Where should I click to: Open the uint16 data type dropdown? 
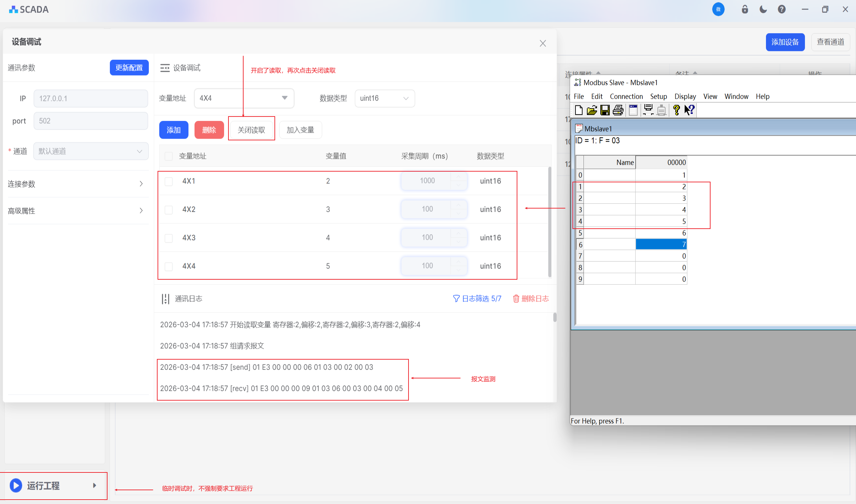384,98
